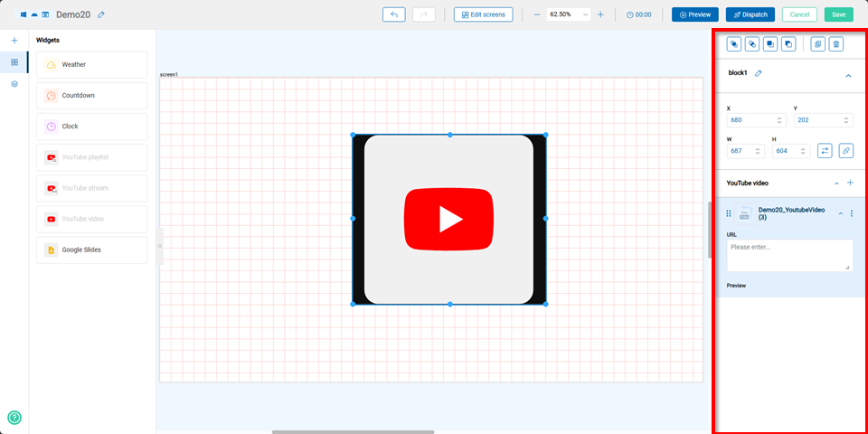
Task: Click the Edit screens button
Action: click(483, 14)
